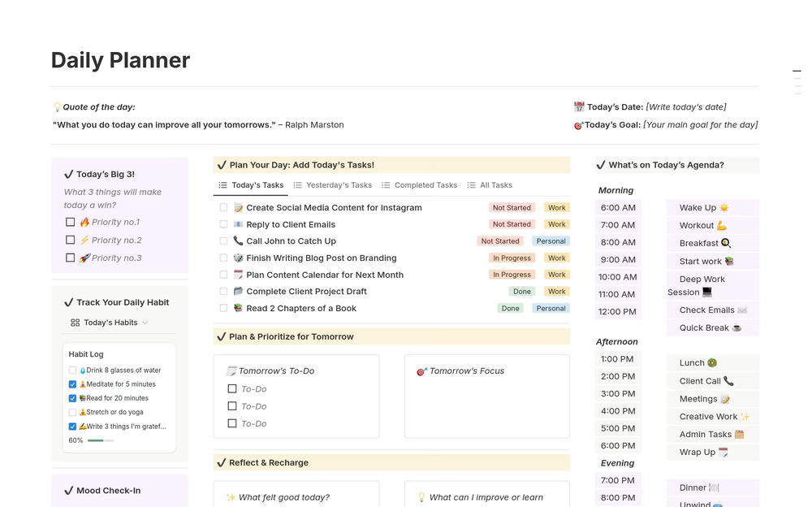The image size is (812, 507).
Task: Click the lightning emoji on Priority no.2
Action: [84, 240]
